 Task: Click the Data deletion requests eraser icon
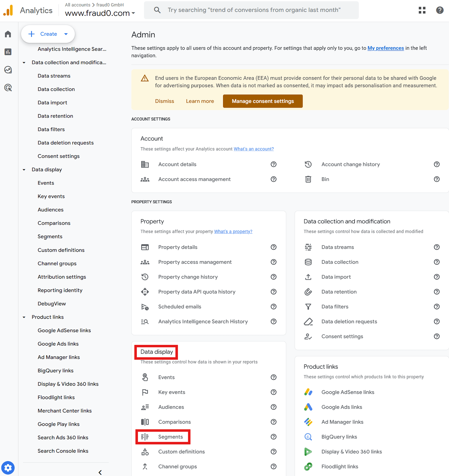coord(308,322)
